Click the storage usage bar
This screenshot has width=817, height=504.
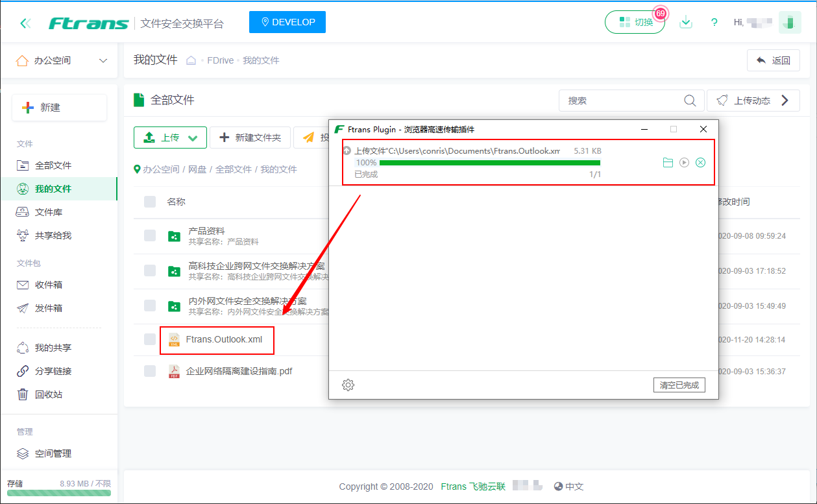click(59, 493)
